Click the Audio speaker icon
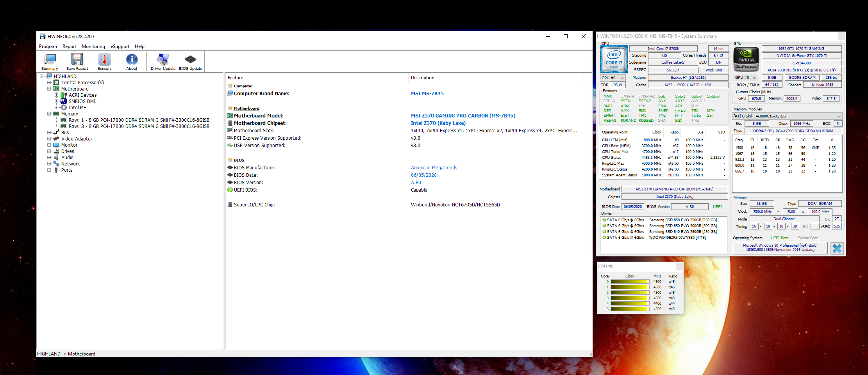 [56, 157]
